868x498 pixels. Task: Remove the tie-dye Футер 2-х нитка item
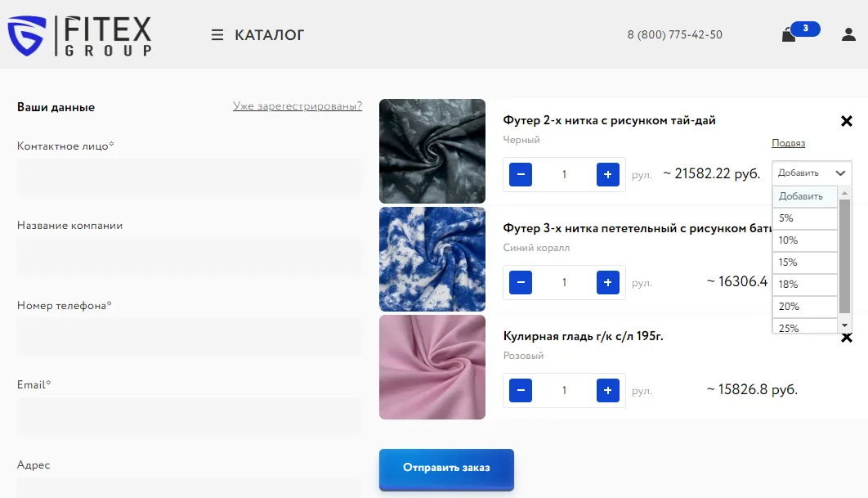[x=846, y=121]
